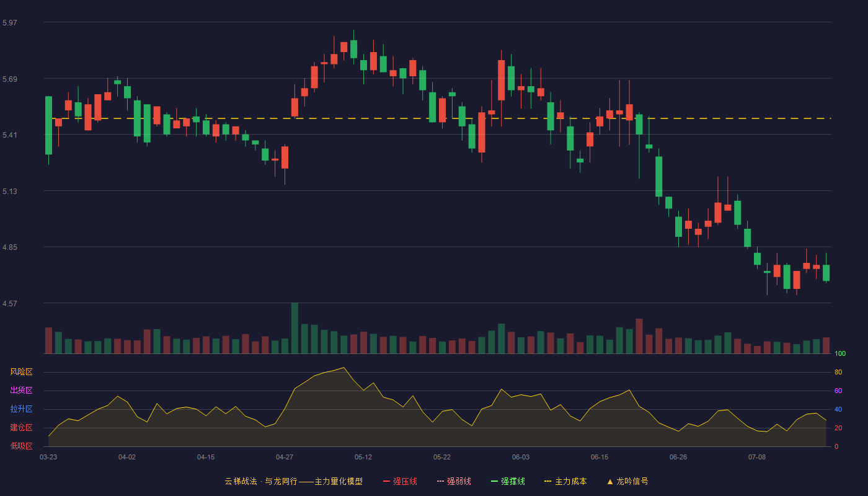Click the 龙吟信号 triangle legend icon

[609, 481]
